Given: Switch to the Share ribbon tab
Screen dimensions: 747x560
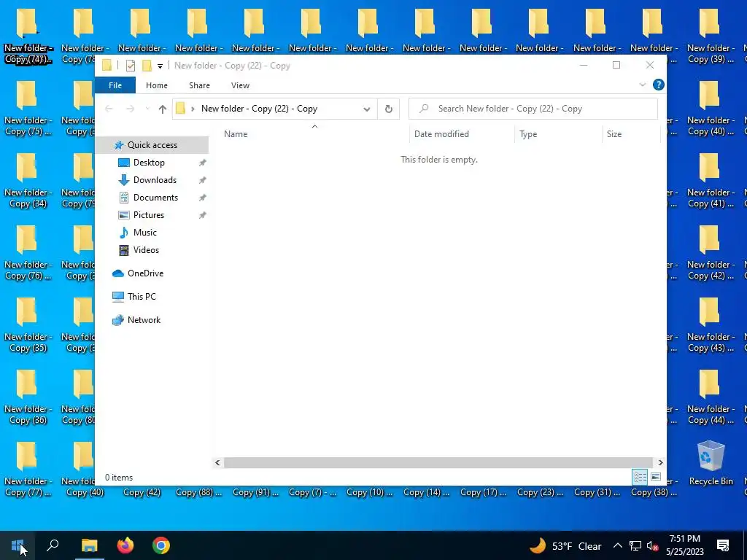Looking at the screenshot, I should pos(199,85).
